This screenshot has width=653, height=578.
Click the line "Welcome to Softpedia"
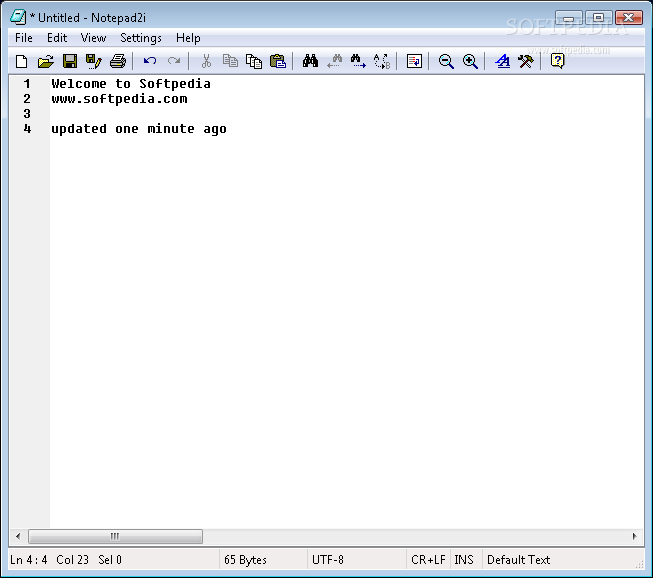pyautogui.click(x=131, y=84)
